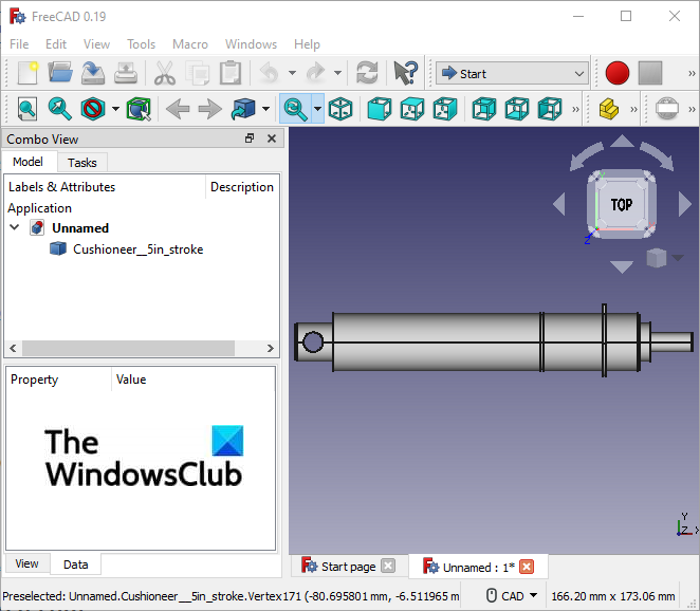700x611 pixels.
Task: Switch to the Start page tab
Action: (x=347, y=567)
